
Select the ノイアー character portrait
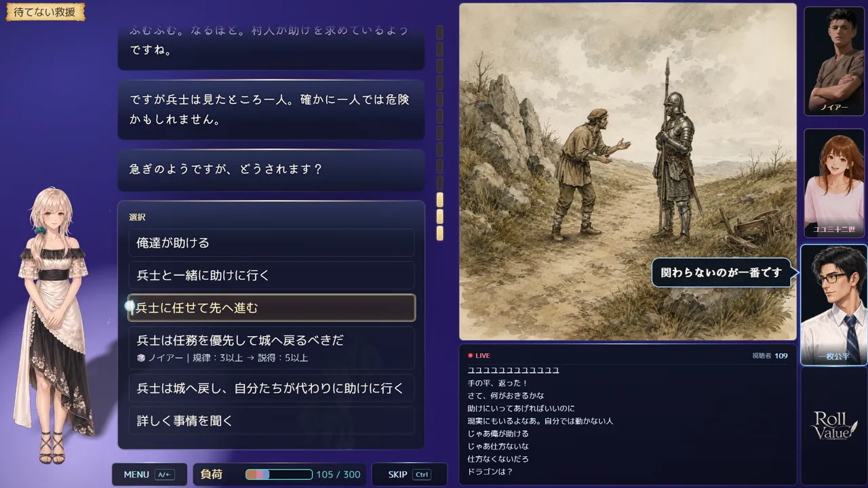coord(834,61)
